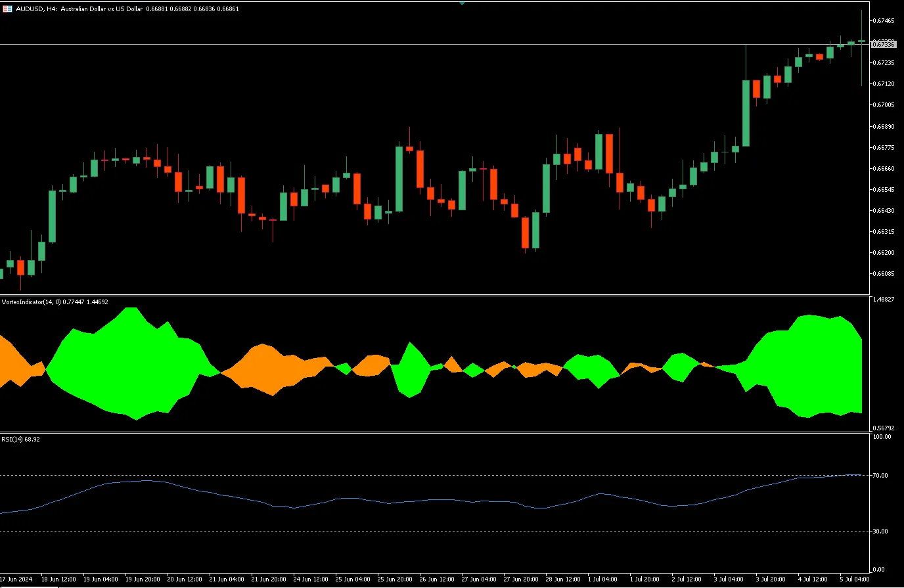Screen dimensions: 904x588
Task: Click the 0.66775 price scale label
Action: tap(884, 148)
